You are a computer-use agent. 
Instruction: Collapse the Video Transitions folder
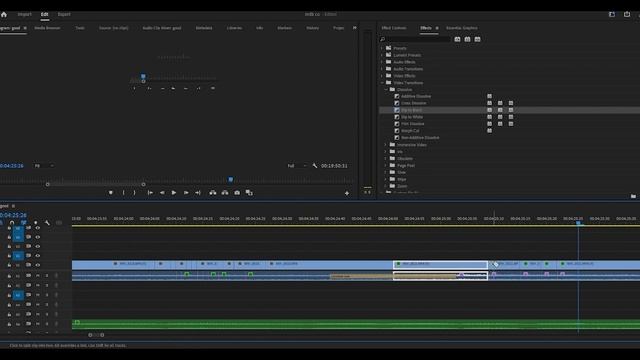[x=382, y=83]
